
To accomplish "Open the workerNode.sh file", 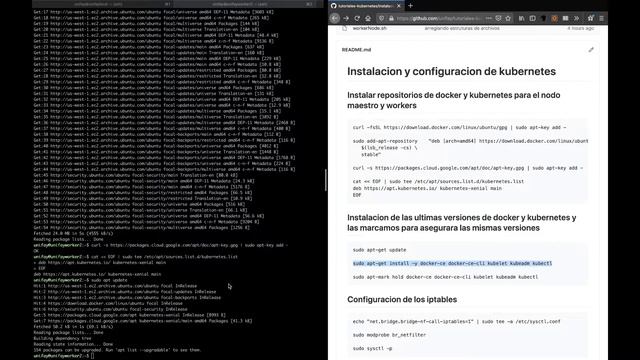I will pyautogui.click(x=369, y=28).
